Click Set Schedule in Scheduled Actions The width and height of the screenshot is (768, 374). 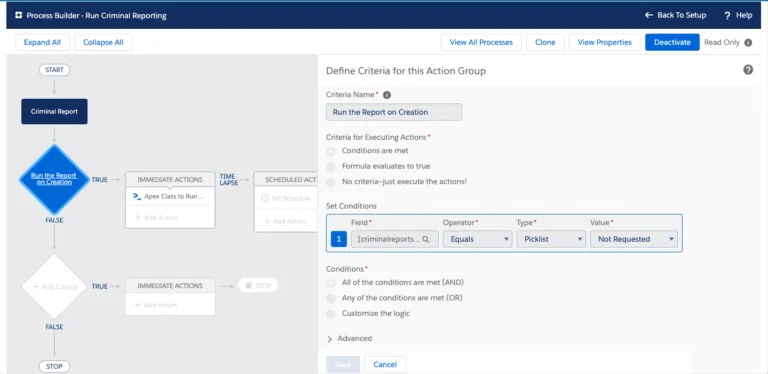[x=286, y=198]
